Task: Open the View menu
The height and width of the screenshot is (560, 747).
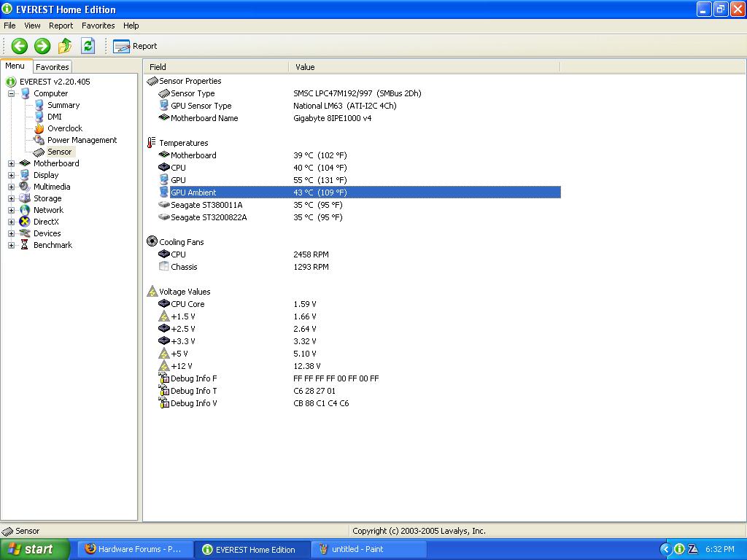Action: (x=32, y=26)
